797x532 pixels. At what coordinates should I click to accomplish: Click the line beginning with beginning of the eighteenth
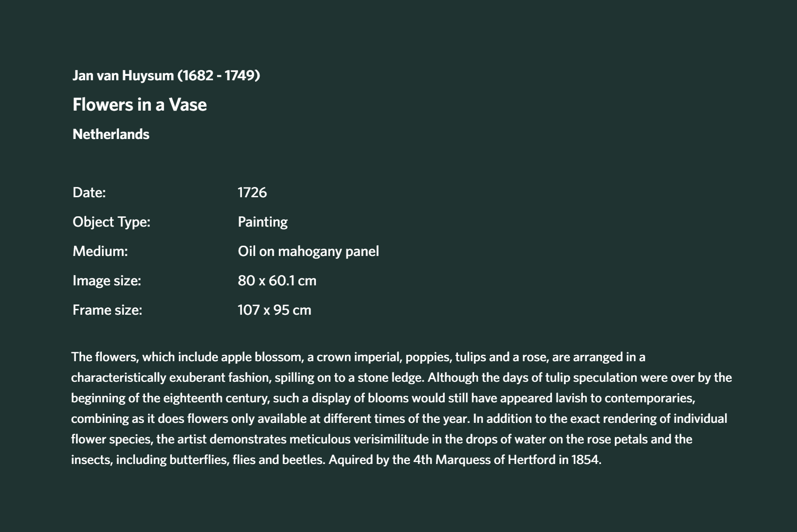pos(383,398)
